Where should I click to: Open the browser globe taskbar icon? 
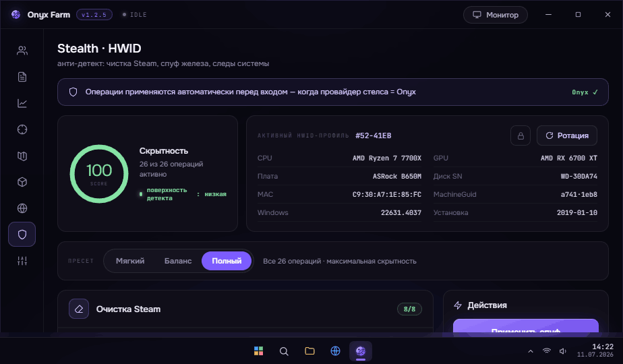(335, 351)
